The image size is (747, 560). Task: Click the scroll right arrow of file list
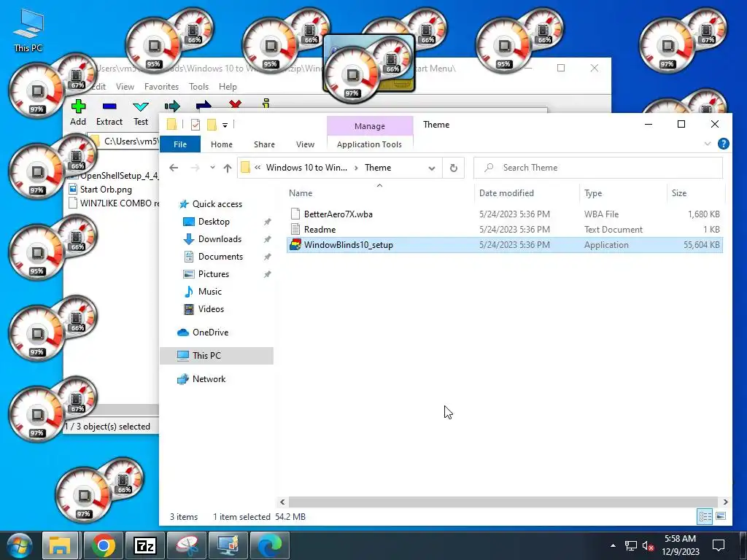coord(725,502)
